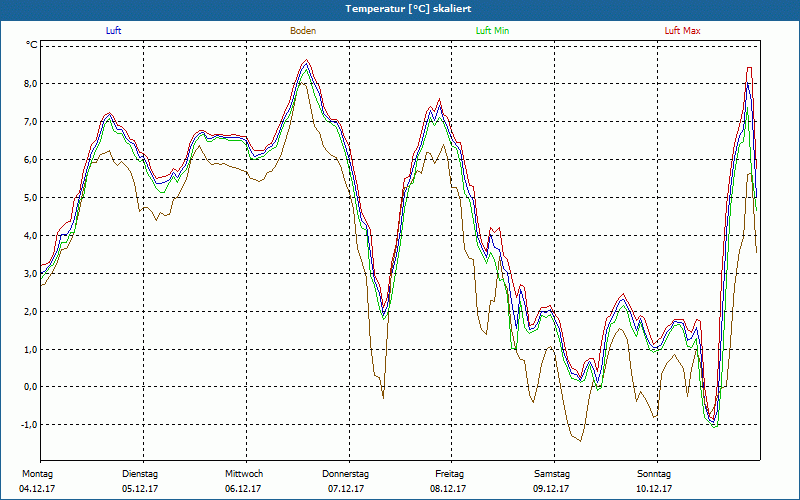
Task: Select the blue 'Luft' legend label
Action: [x=113, y=31]
